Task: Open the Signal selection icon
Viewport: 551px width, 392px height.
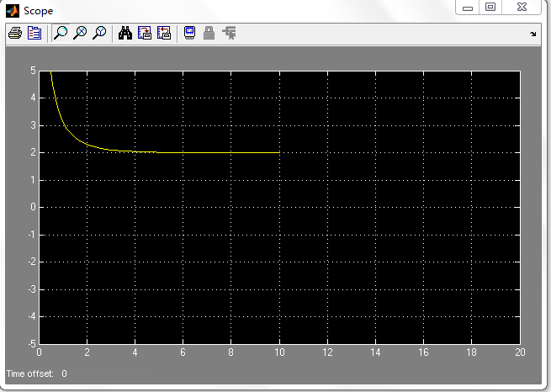Action: (x=229, y=33)
